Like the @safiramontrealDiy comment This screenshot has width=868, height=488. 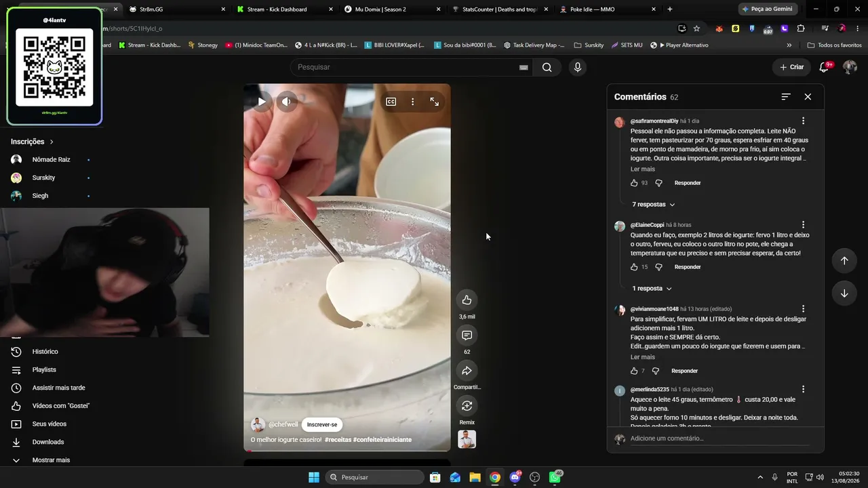(x=634, y=183)
